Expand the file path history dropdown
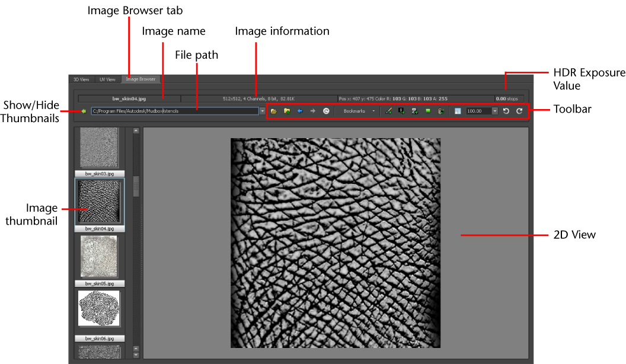The width and height of the screenshot is (626, 364). [262, 111]
